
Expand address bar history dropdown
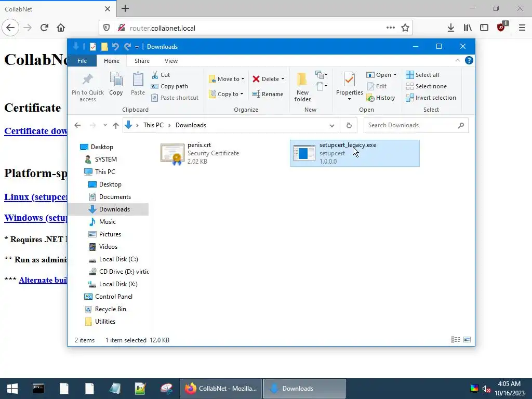[x=332, y=126]
